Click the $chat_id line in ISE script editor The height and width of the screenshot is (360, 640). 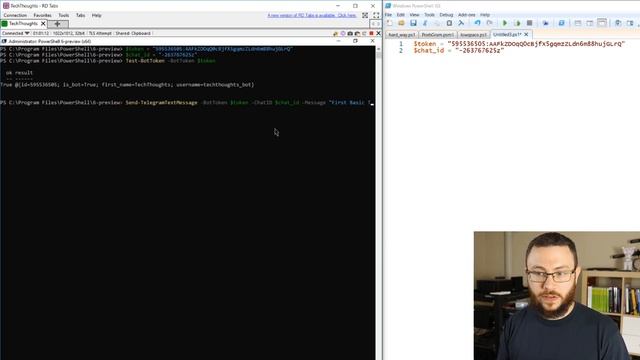coord(459,51)
